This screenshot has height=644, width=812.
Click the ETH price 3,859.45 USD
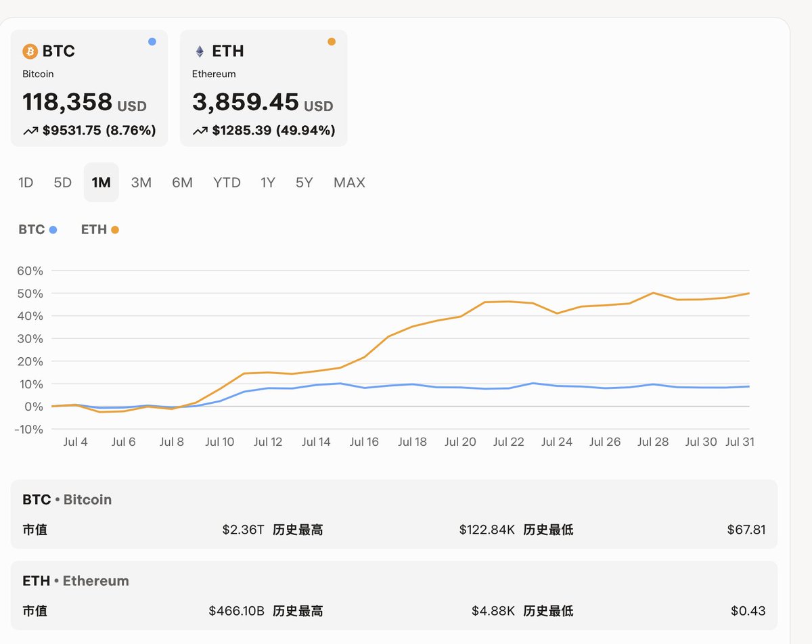click(263, 102)
